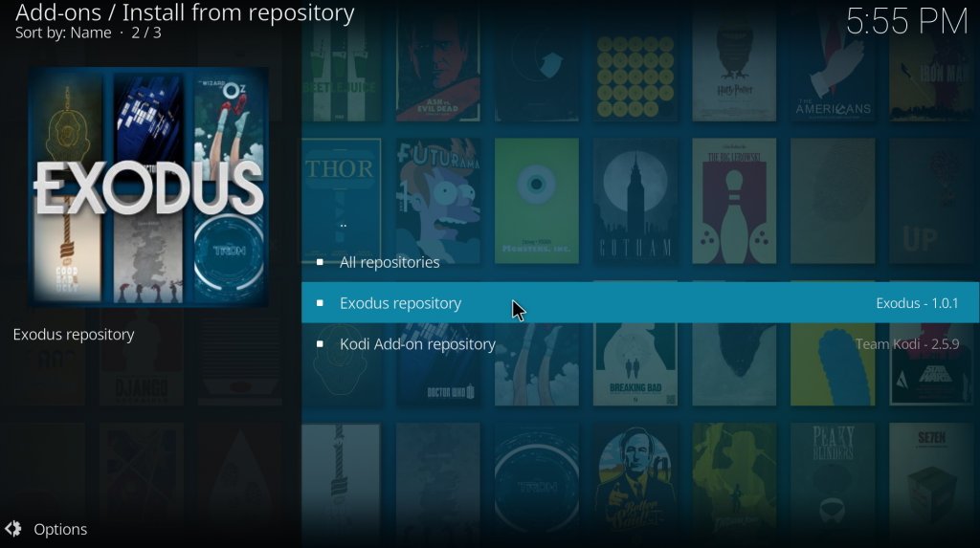Click the "Sort by: Name" text
Screen dimensions: 980x548
coord(63,33)
